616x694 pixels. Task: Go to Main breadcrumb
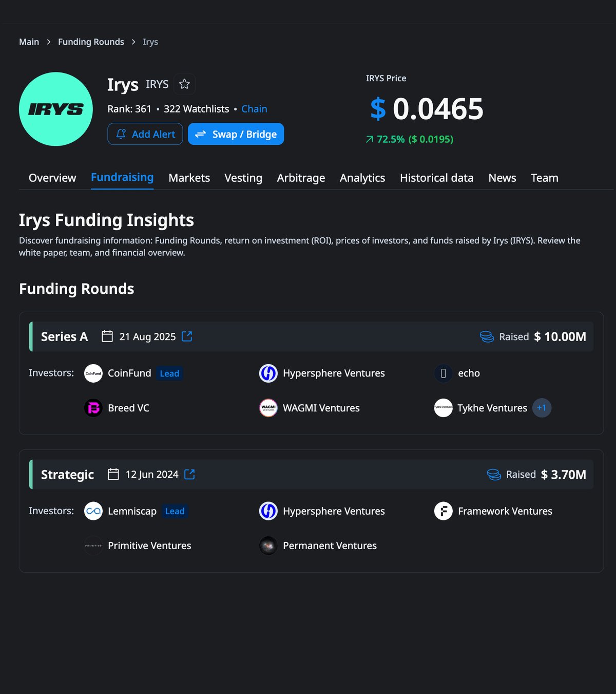(x=29, y=42)
